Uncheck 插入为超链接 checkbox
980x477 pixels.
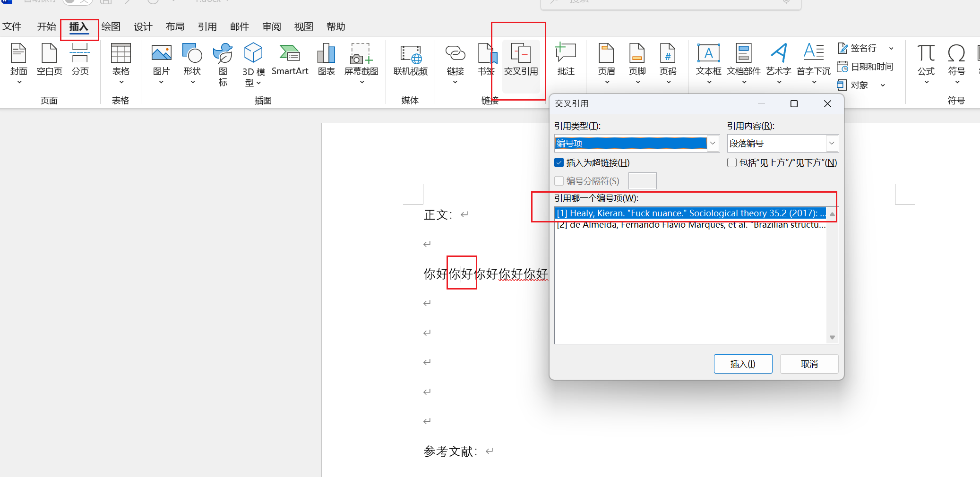click(559, 163)
